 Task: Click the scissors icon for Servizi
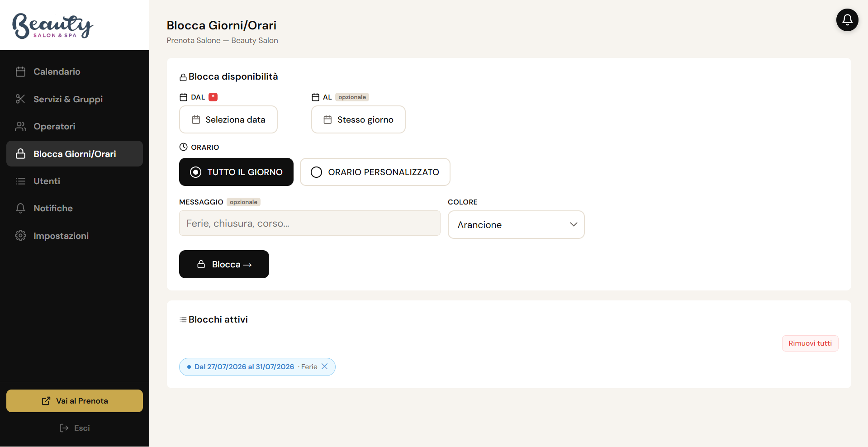click(x=20, y=99)
